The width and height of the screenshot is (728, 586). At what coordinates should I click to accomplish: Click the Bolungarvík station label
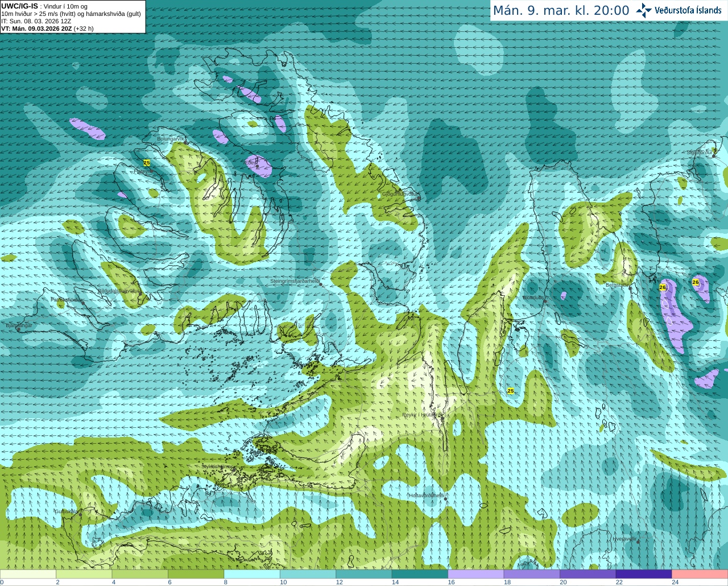[x=171, y=139]
